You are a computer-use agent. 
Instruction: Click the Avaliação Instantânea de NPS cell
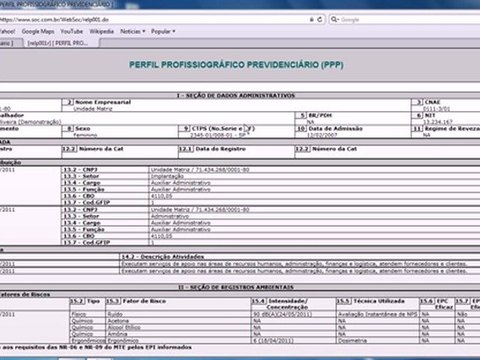point(377,314)
